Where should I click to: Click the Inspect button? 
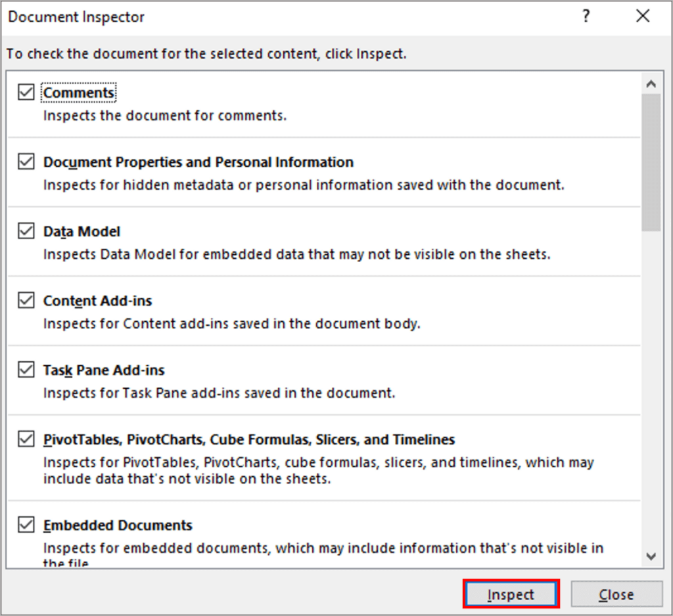(x=511, y=594)
